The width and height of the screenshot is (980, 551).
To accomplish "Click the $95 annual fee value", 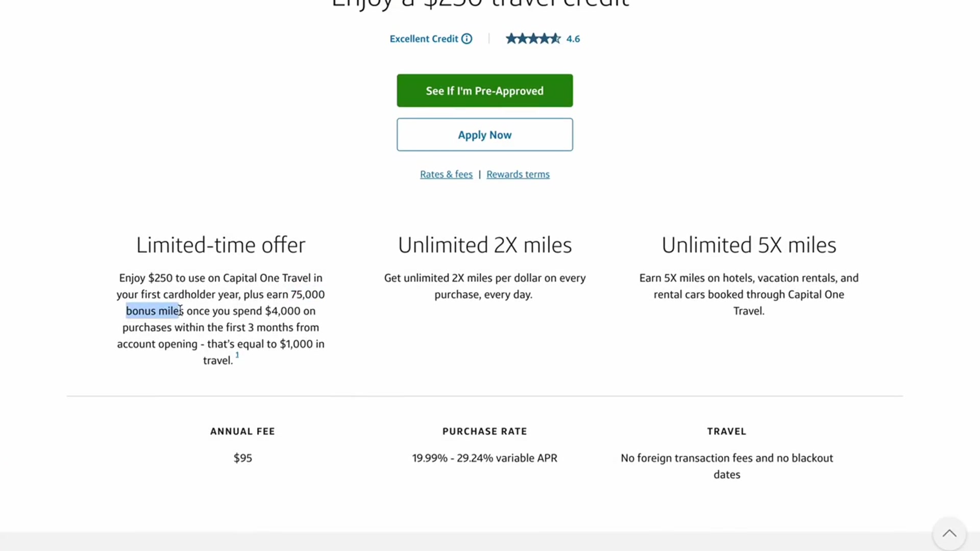I will (x=243, y=458).
